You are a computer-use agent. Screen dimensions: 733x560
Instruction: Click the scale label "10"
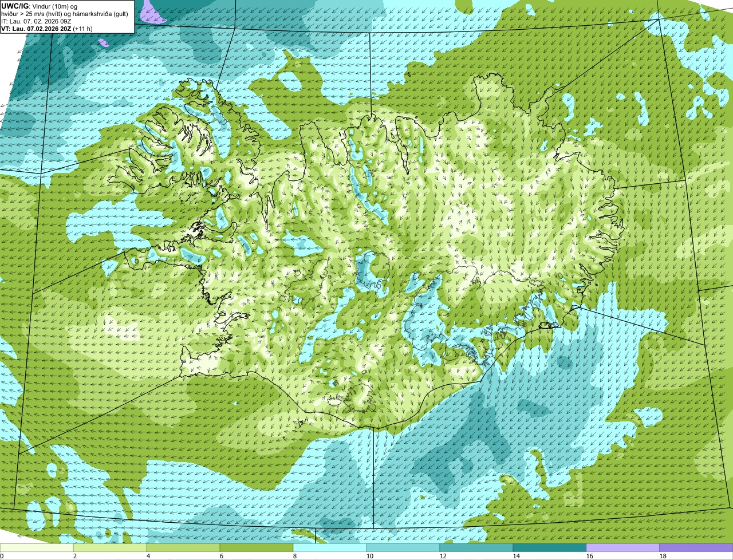click(370, 556)
